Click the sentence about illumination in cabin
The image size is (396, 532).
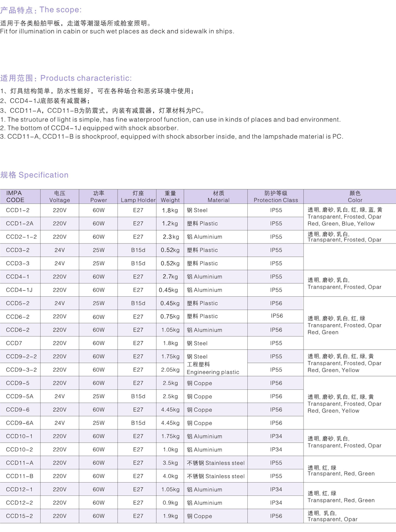point(117,31)
